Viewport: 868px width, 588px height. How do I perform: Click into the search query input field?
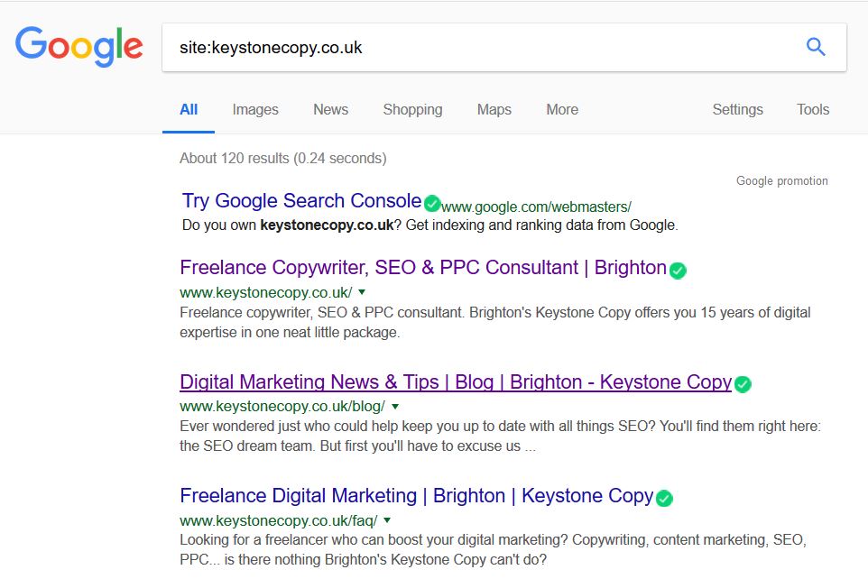469,47
